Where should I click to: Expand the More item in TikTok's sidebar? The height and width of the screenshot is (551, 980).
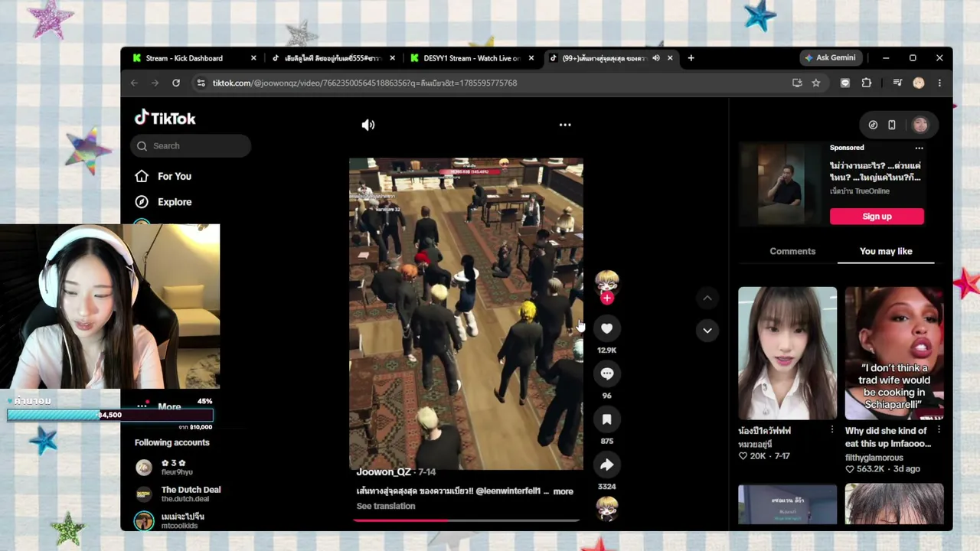(x=169, y=407)
